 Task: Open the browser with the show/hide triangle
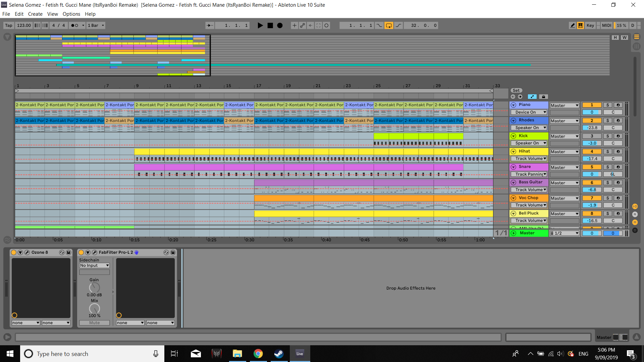click(7, 37)
